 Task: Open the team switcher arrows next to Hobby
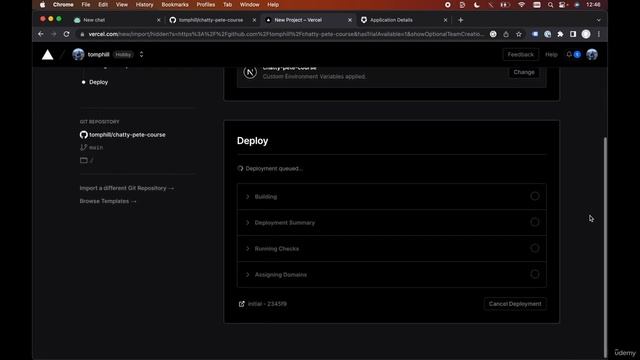(141, 54)
